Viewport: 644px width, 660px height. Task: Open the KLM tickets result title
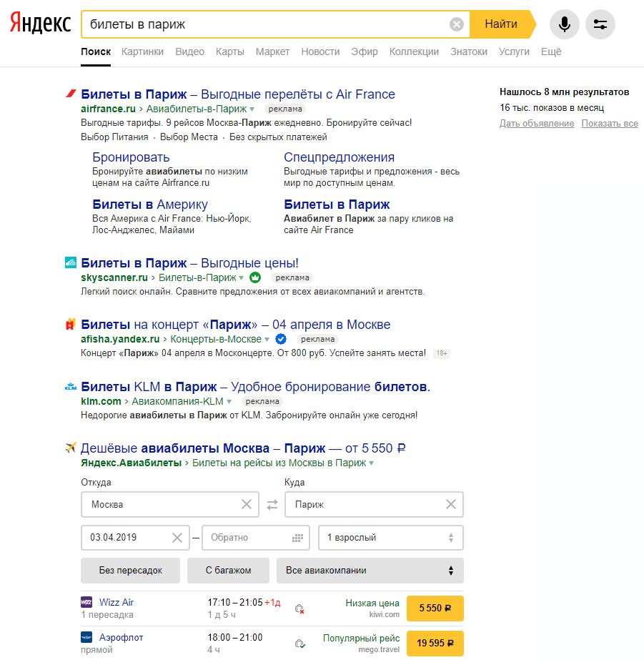coord(256,386)
